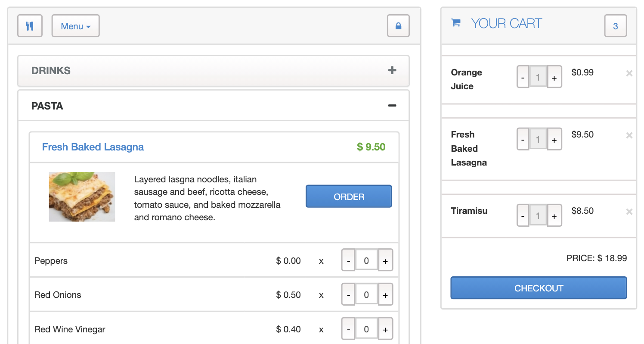Increase Peppers quantity with plus
The width and height of the screenshot is (644, 344).
click(385, 260)
